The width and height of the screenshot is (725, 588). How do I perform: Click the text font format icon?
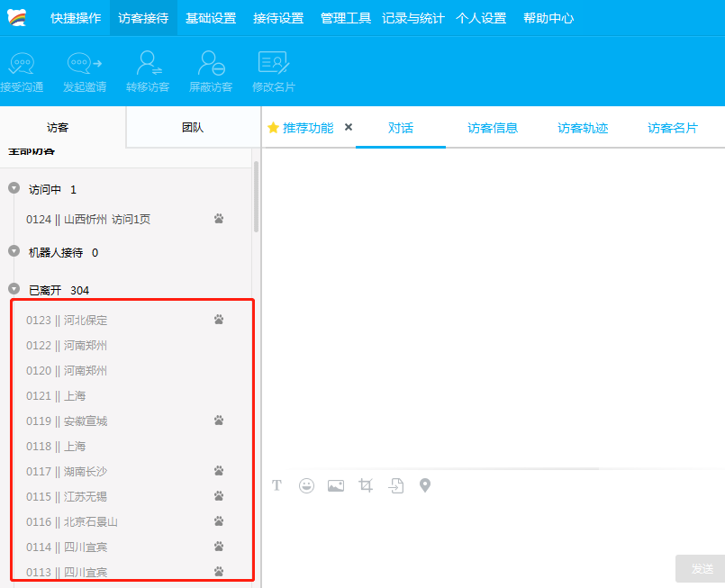(277, 485)
